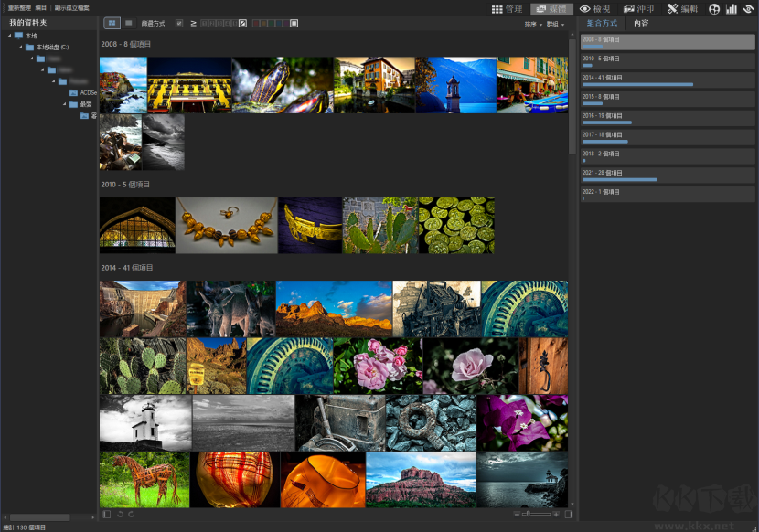Click the 重新整理 refresh button
Screen dimensions: 759x532
pyautogui.click(x=19, y=7)
